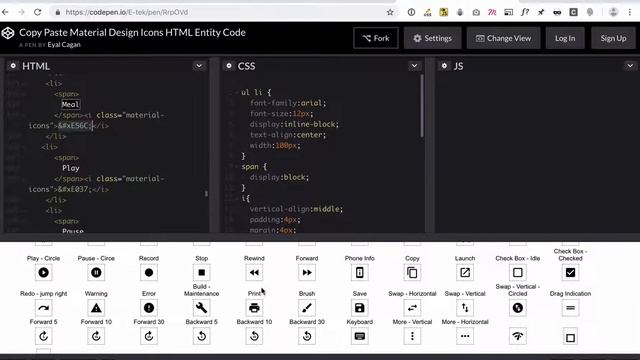Expand the JS panel dropdown chevron

(630, 66)
